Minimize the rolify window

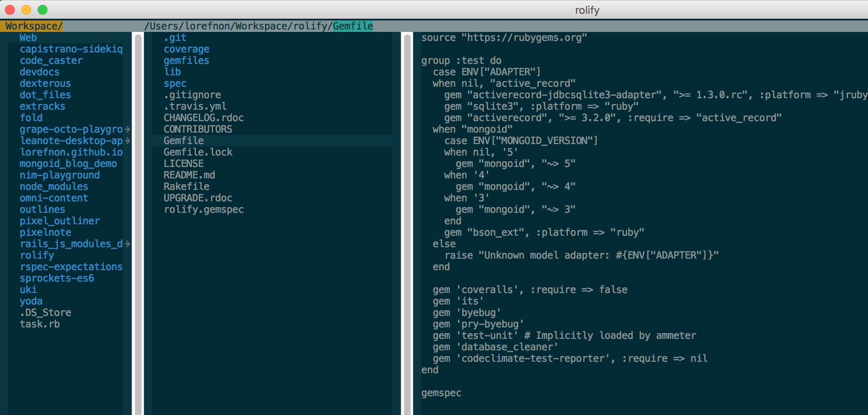pyautogui.click(x=26, y=9)
